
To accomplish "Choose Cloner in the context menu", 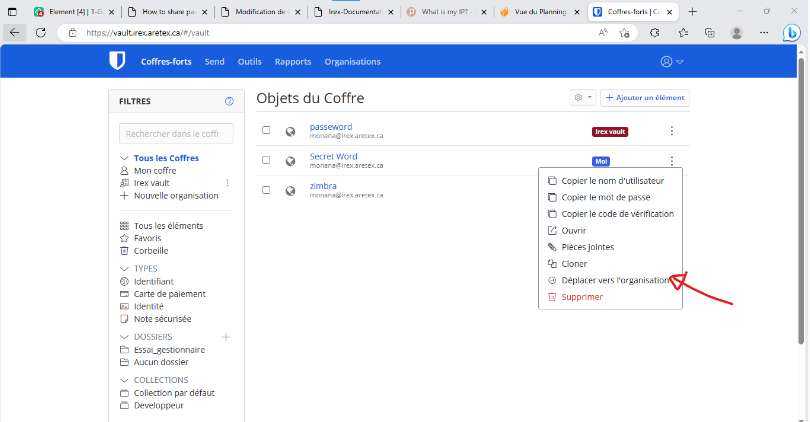I will click(610, 263).
